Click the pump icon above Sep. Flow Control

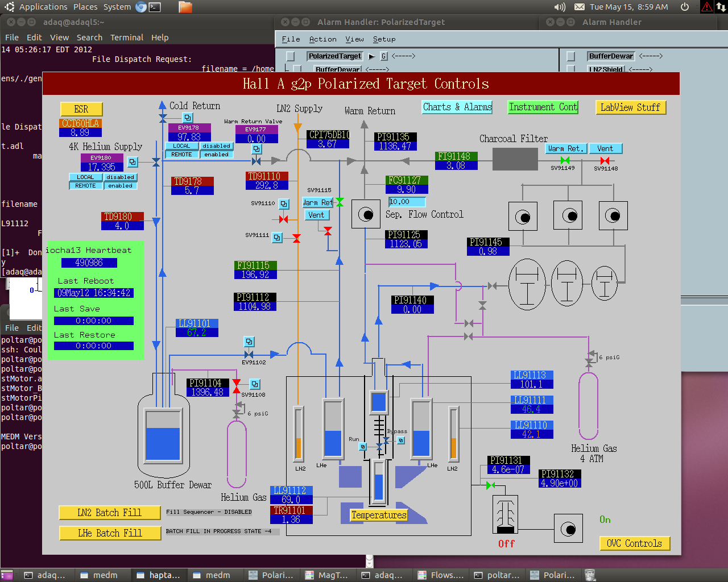pyautogui.click(x=366, y=214)
